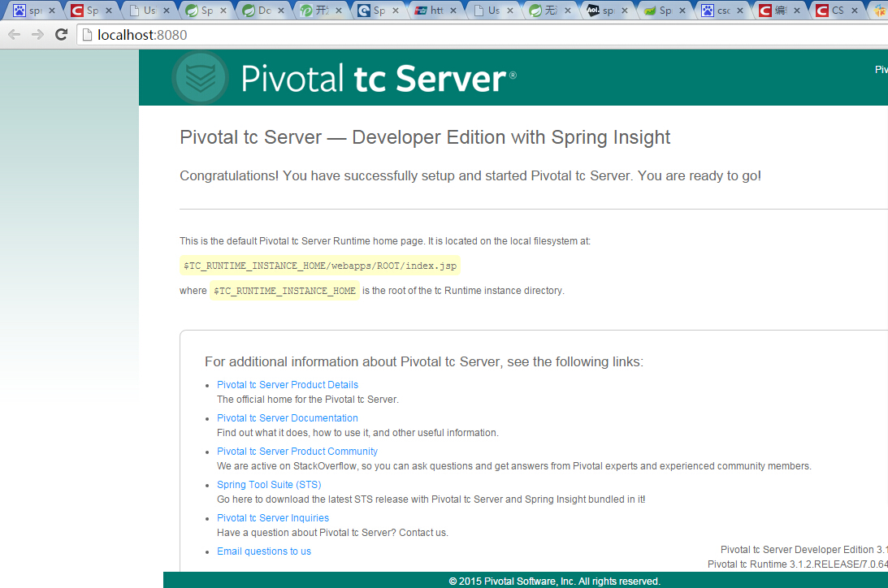Image resolution: width=888 pixels, height=588 pixels.
Task: Click the Email questions to us link
Action: (264, 551)
